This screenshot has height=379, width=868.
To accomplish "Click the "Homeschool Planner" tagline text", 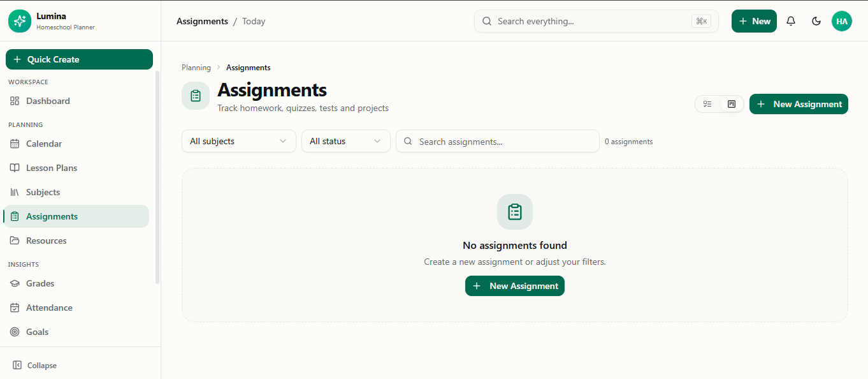I will click(66, 27).
